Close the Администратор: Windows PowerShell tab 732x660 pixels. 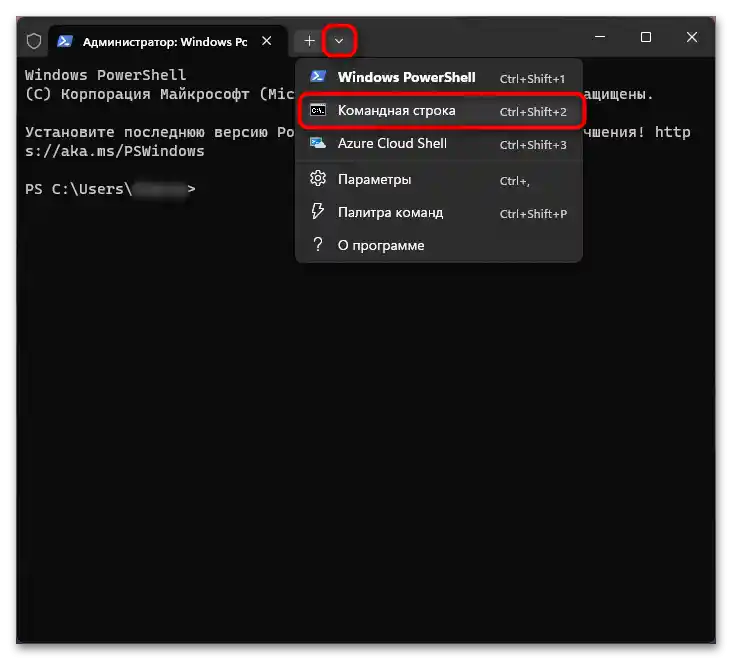click(267, 41)
